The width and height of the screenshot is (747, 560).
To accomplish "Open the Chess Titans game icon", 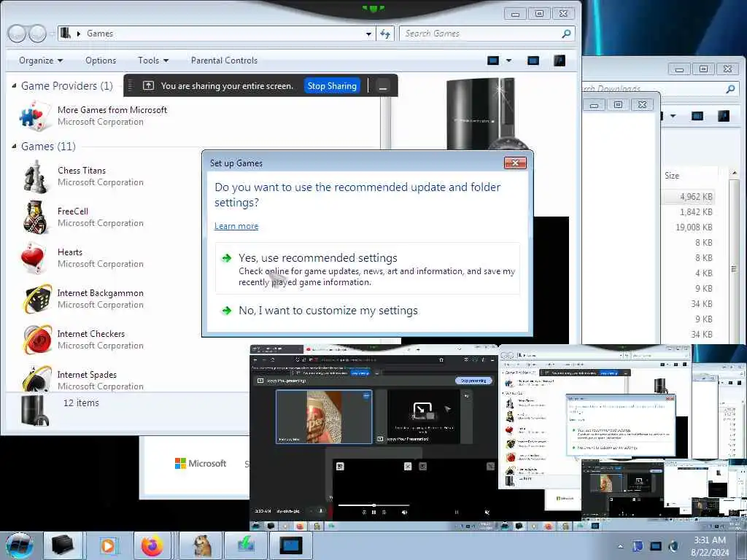I will tap(35, 176).
